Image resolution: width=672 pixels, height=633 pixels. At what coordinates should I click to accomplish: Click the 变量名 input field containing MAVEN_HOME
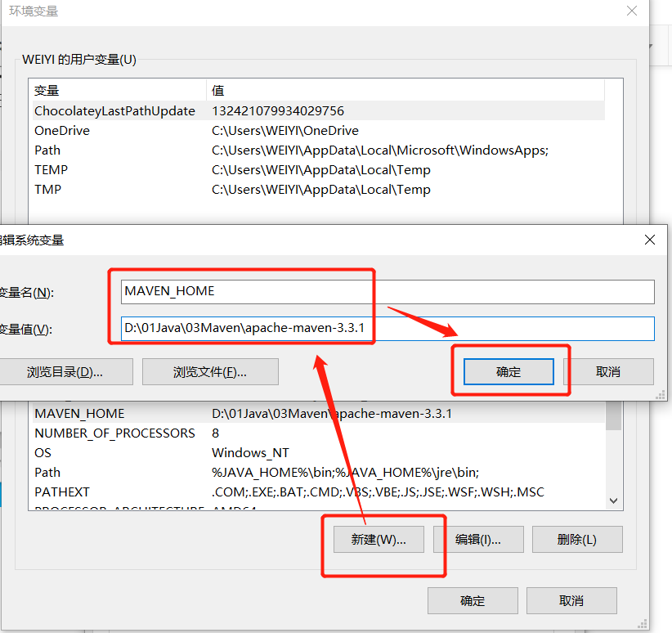tap(388, 292)
